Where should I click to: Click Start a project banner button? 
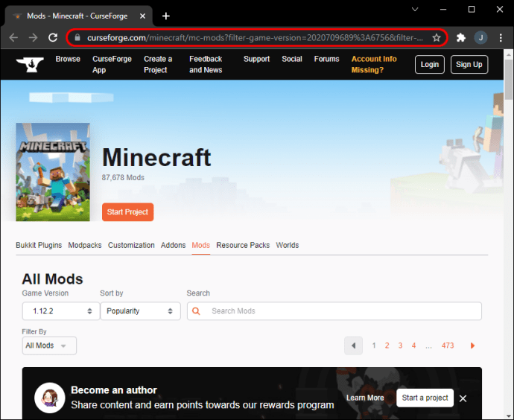coord(425,398)
